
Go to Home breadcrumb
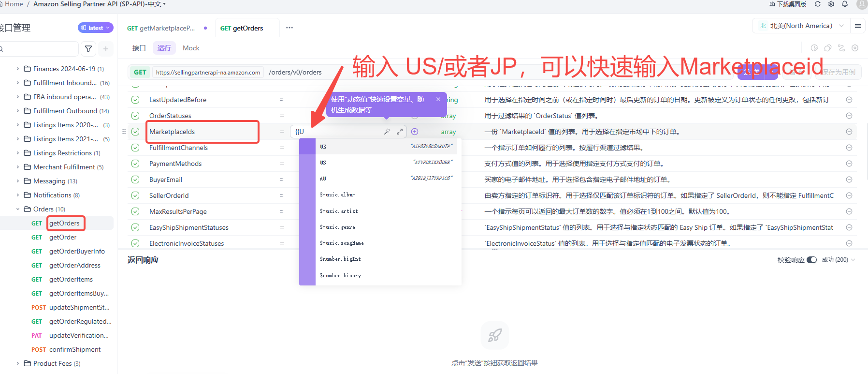pos(14,4)
